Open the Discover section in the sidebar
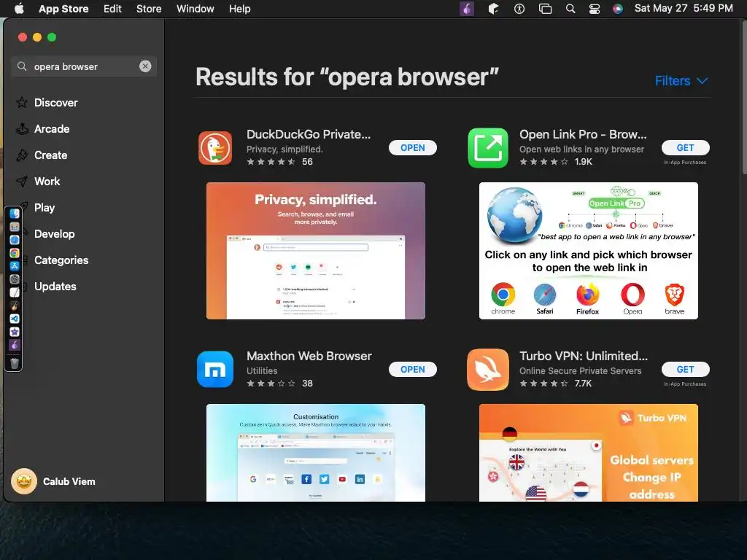747x560 pixels. pyautogui.click(x=55, y=102)
